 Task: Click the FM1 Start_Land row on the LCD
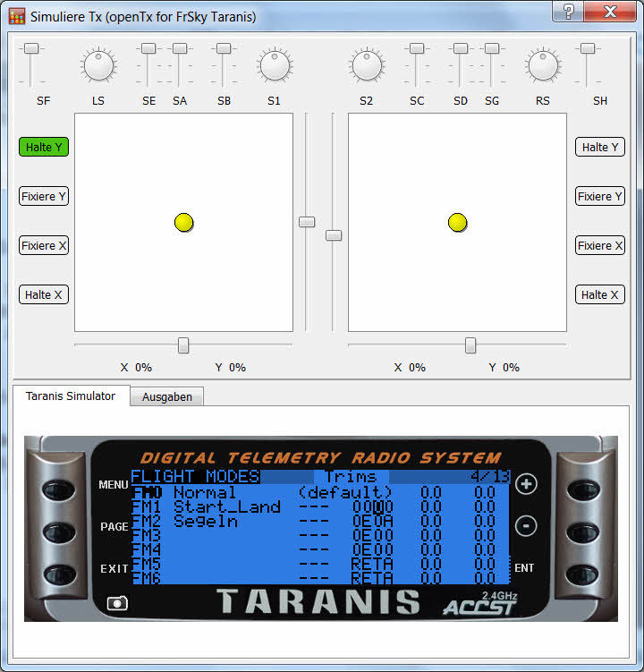tap(320, 507)
